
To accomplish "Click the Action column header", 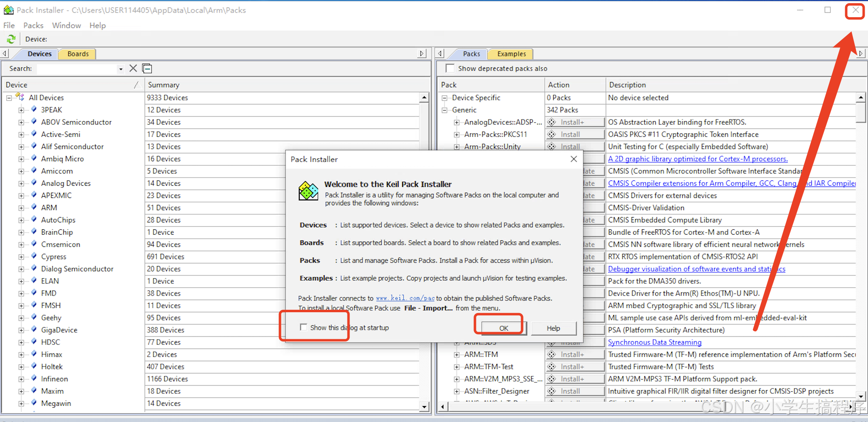I will [575, 85].
